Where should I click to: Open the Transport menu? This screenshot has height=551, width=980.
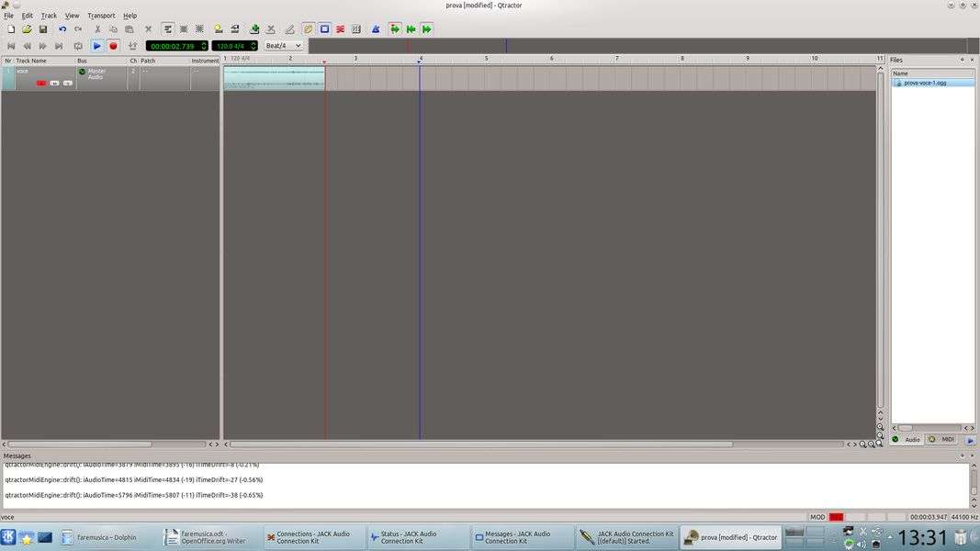coord(101,16)
